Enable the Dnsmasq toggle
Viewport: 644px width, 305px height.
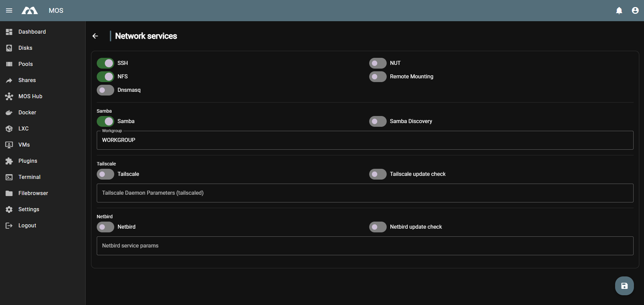[105, 90]
